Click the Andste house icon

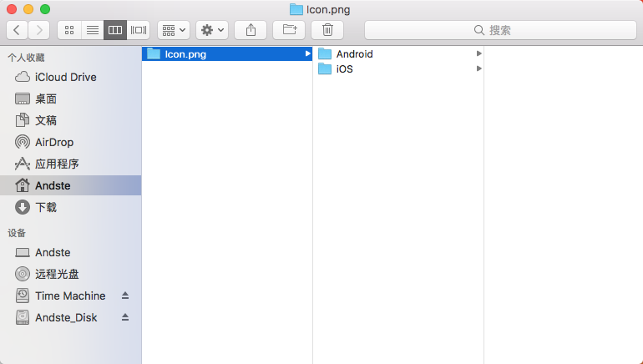click(23, 185)
